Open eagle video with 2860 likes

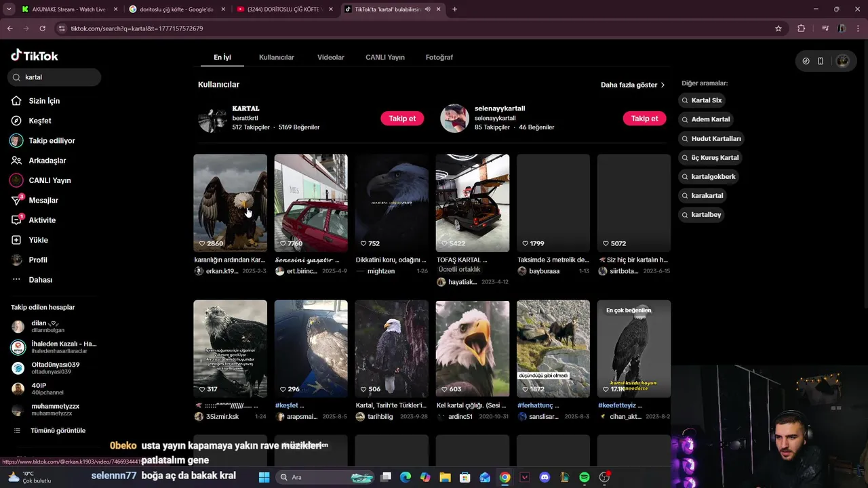pyautogui.click(x=230, y=203)
